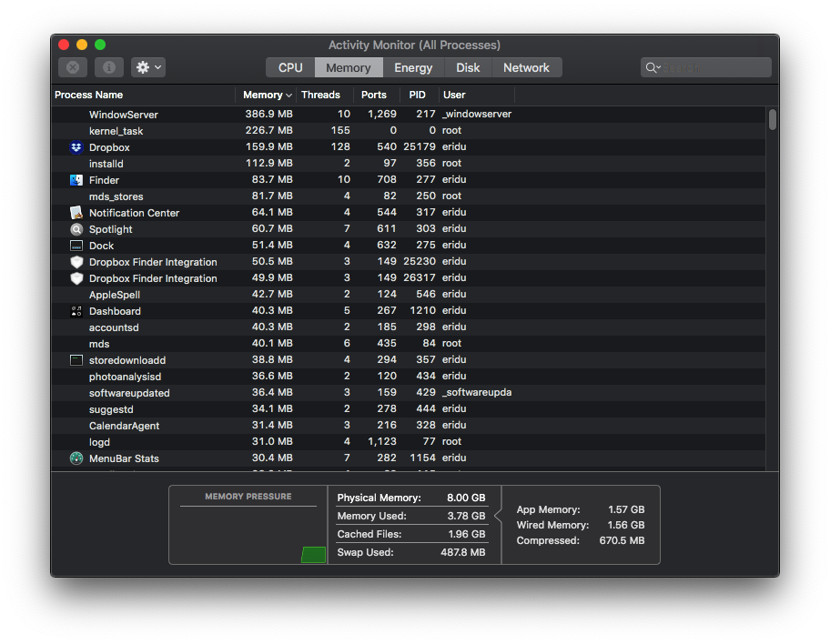
Task: Click the 155 threads value for kernel_task
Action: [340, 130]
